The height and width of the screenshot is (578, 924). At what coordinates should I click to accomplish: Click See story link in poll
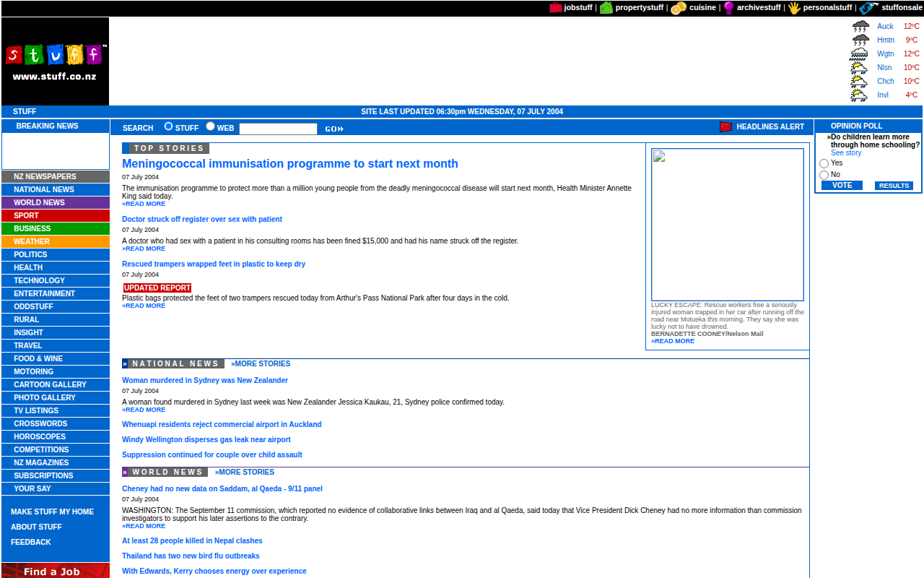[846, 153]
